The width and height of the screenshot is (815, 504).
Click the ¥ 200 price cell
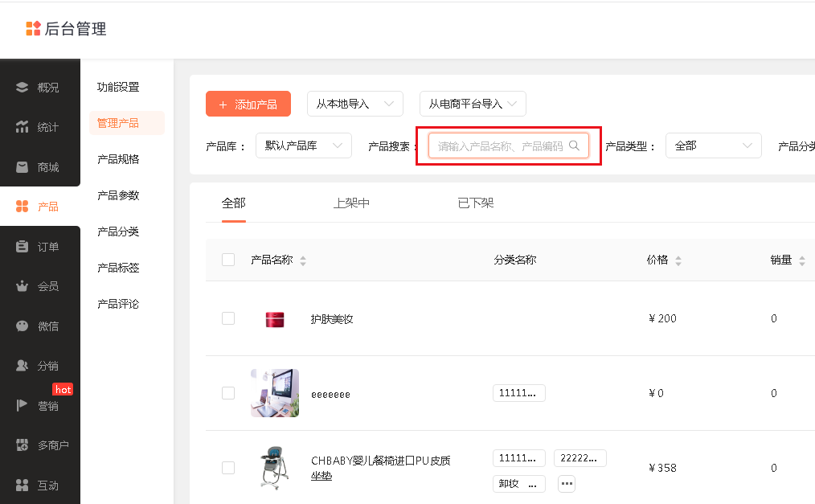[x=662, y=318]
